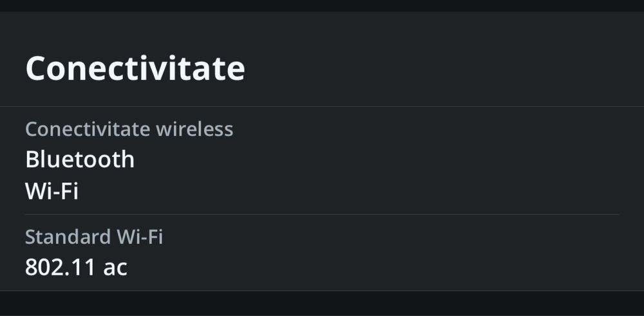Click the "802.11" number value
The height and width of the screenshot is (316, 644).
[61, 267]
